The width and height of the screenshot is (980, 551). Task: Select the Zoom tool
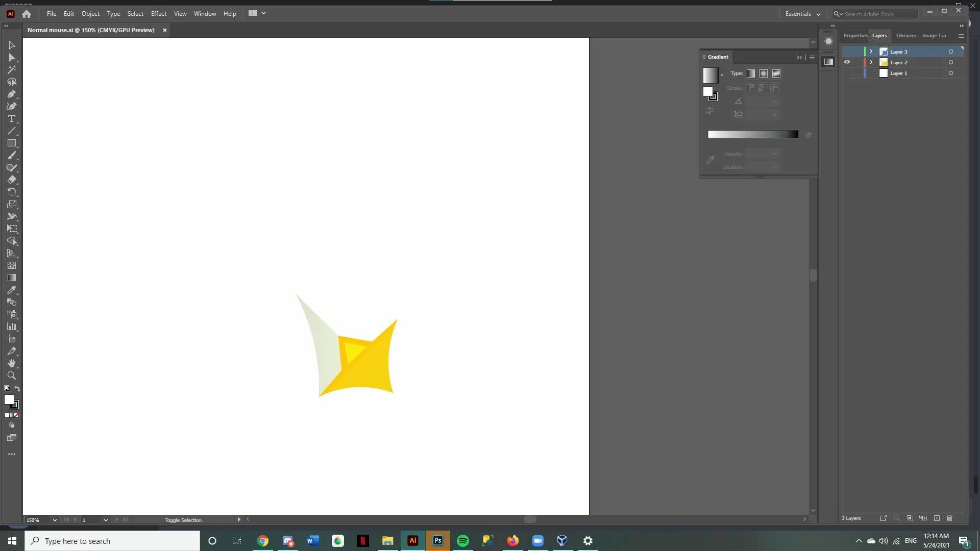point(11,376)
